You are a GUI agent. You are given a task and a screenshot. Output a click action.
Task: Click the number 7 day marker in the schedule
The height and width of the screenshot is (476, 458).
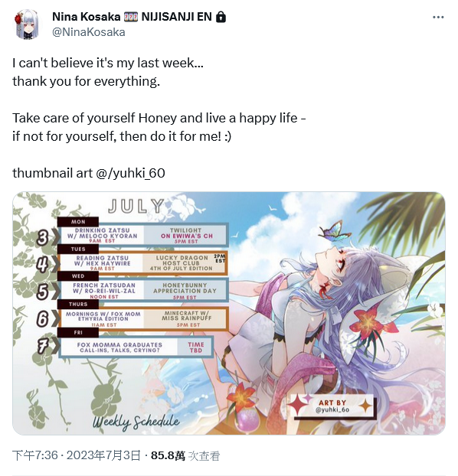coord(43,347)
